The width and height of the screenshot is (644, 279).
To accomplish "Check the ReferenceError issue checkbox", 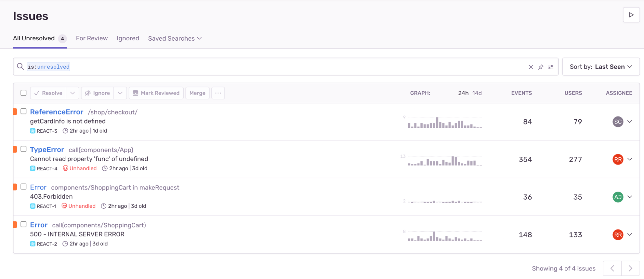I will click(x=24, y=111).
